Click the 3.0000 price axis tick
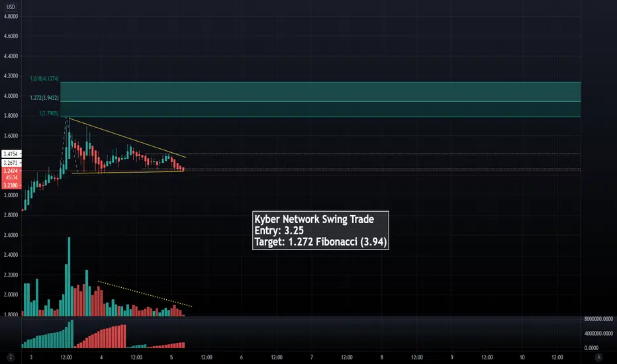617x364 pixels. coord(11,195)
